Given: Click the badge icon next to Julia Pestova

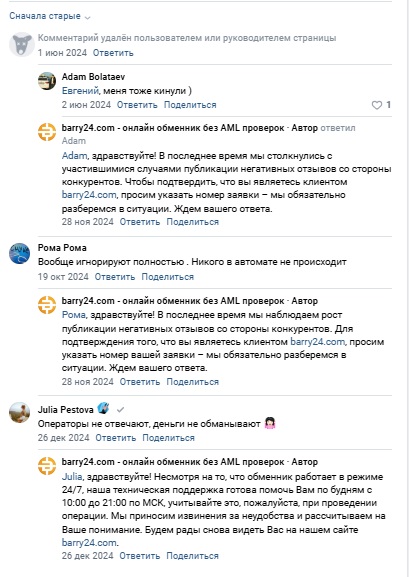Looking at the screenshot, I should click(103, 408).
